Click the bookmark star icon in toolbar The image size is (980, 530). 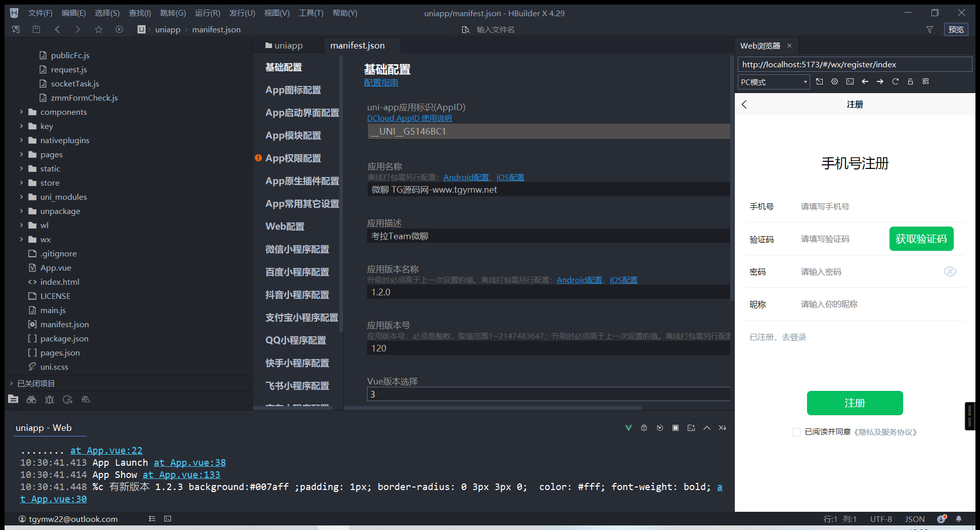[98, 29]
